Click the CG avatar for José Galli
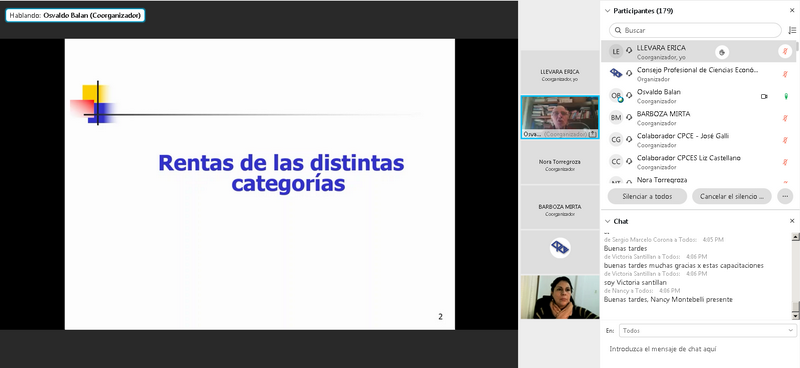The width and height of the screenshot is (800, 368). pyautogui.click(x=616, y=139)
